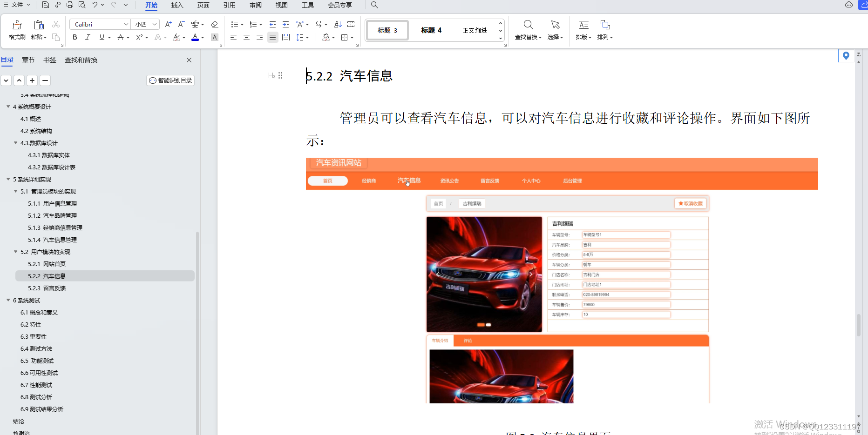The width and height of the screenshot is (868, 435).
Task: Click the minus icon in outline panel
Action: pos(45,80)
